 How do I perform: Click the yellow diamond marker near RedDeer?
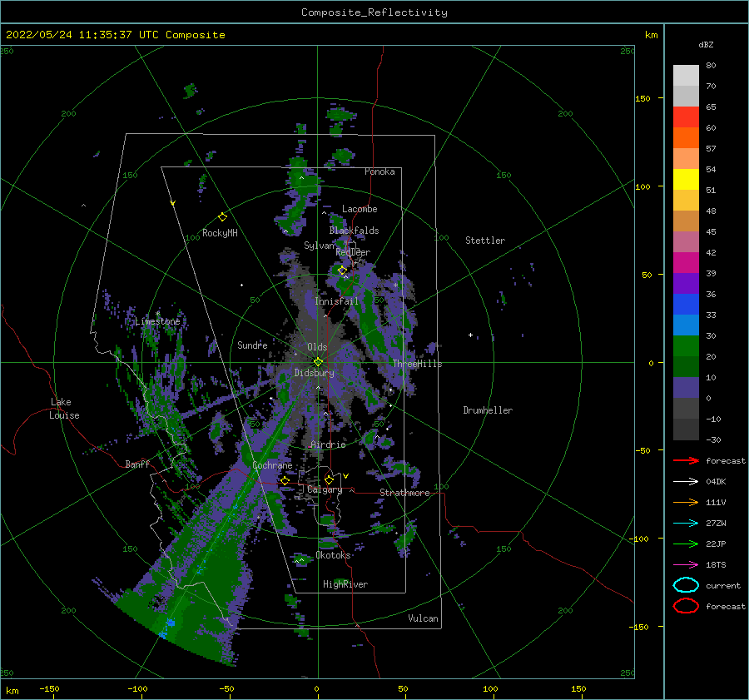342,271
